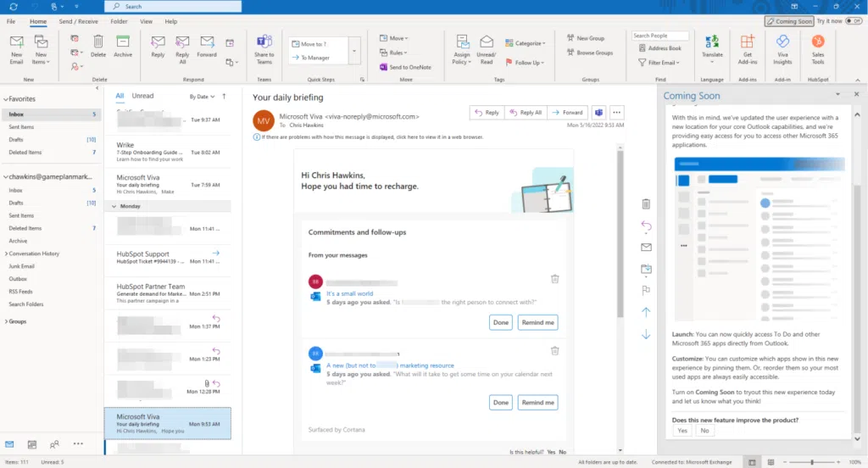Collapse the Monday group header
The image size is (868, 468).
click(x=114, y=206)
